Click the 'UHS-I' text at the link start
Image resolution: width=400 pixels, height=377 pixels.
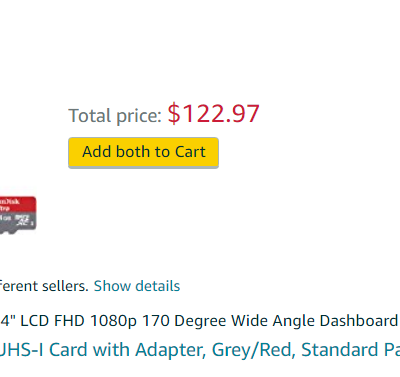pos(21,350)
